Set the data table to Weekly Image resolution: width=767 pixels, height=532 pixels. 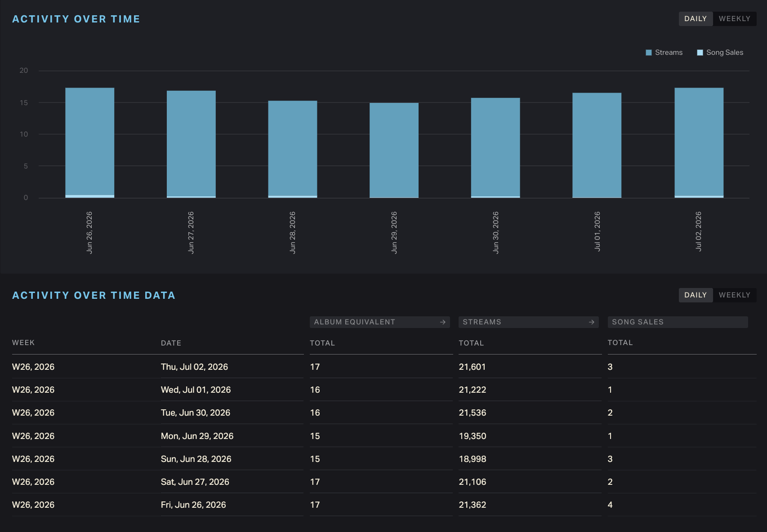click(x=735, y=295)
